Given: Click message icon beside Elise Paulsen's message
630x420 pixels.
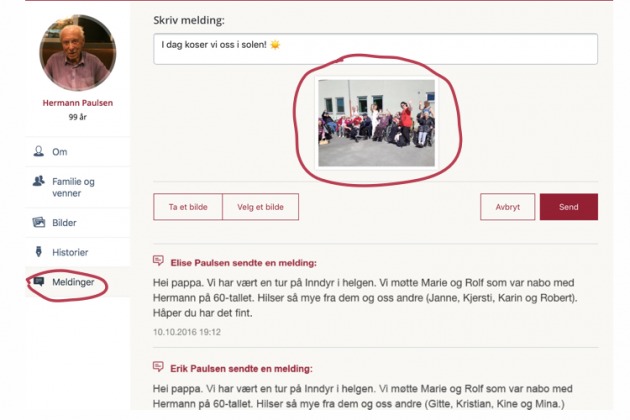Looking at the screenshot, I should tap(158, 261).
